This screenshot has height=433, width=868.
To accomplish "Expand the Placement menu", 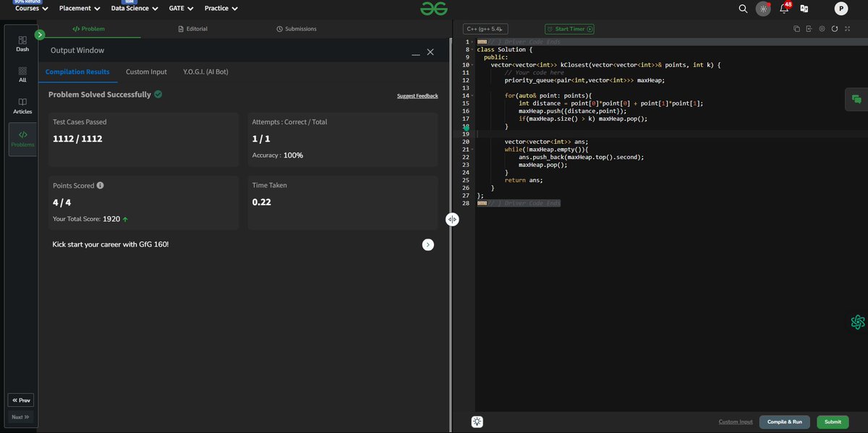I will coord(80,9).
